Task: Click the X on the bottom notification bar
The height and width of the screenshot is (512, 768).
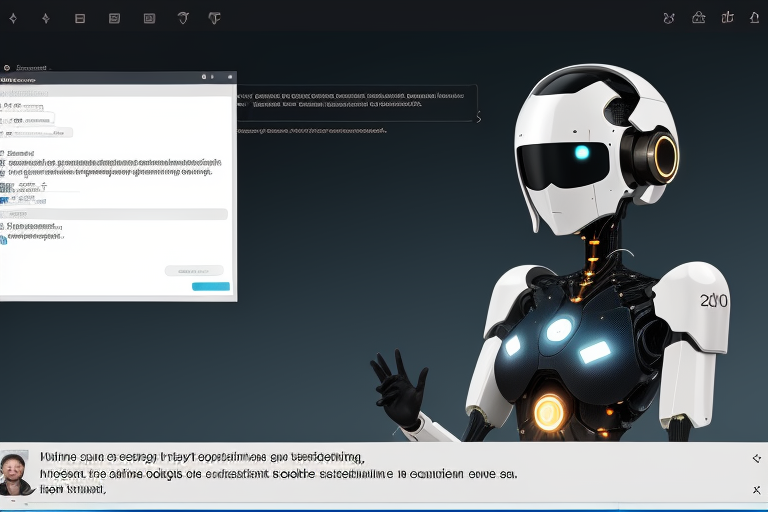Action: click(x=755, y=490)
